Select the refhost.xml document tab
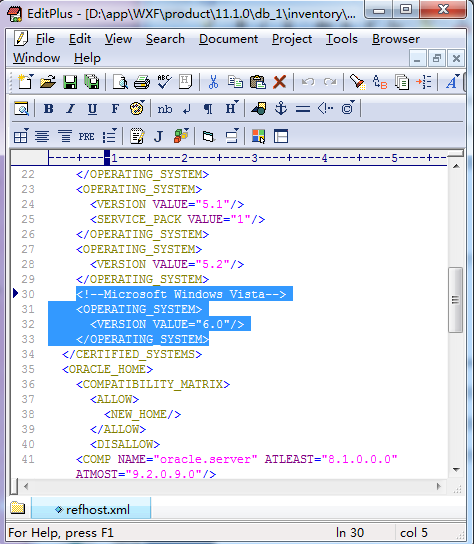This screenshot has width=474, height=544. [91, 510]
